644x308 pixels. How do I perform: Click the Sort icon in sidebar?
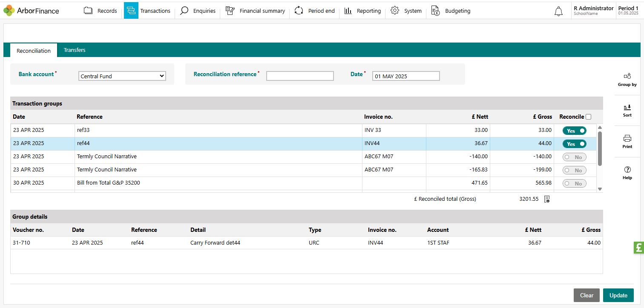coord(627,110)
